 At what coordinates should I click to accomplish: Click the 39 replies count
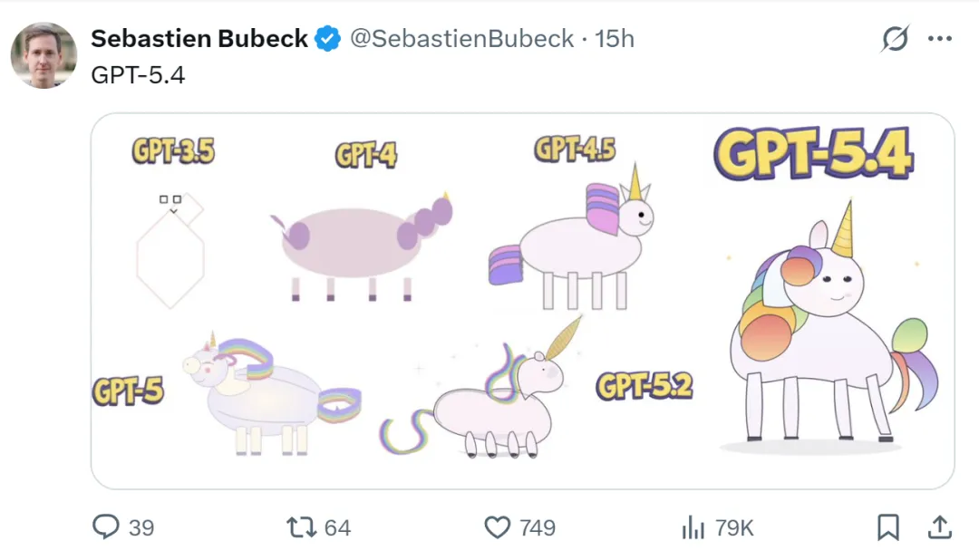point(141,527)
